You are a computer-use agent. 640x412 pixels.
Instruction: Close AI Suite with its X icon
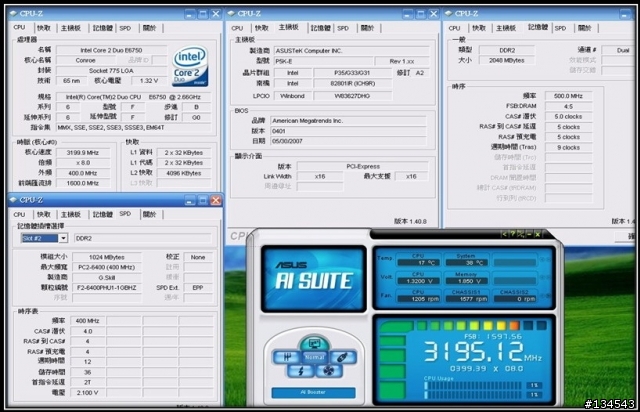tap(538, 234)
